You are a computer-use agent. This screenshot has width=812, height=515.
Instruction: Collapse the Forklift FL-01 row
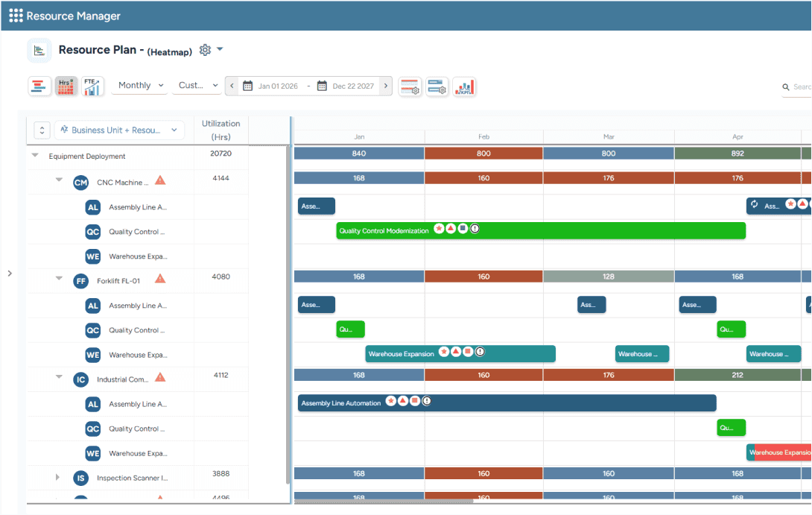click(x=59, y=278)
